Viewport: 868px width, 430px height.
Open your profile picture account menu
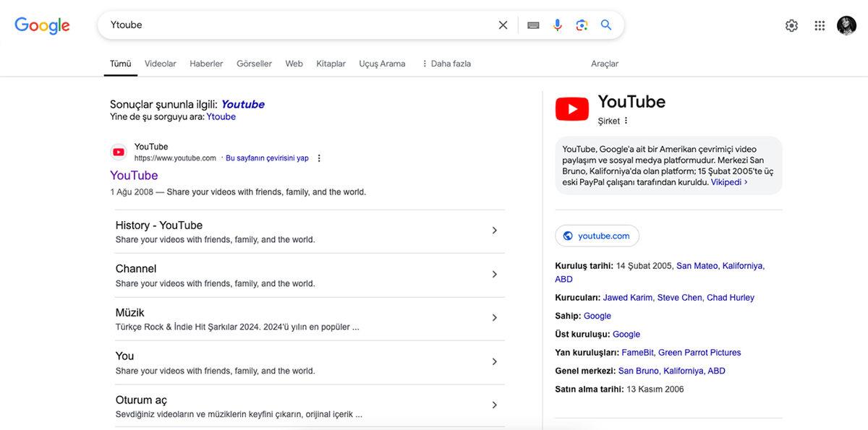846,24
